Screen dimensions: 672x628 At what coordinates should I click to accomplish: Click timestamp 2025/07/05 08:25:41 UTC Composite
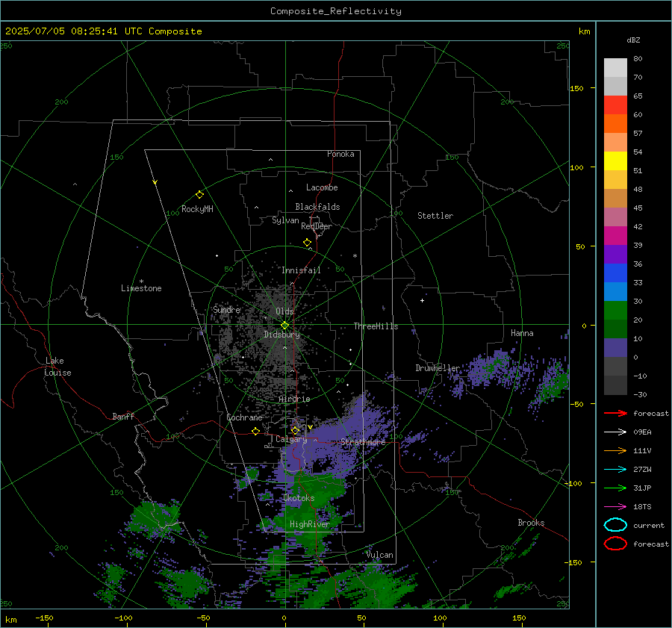tap(103, 31)
